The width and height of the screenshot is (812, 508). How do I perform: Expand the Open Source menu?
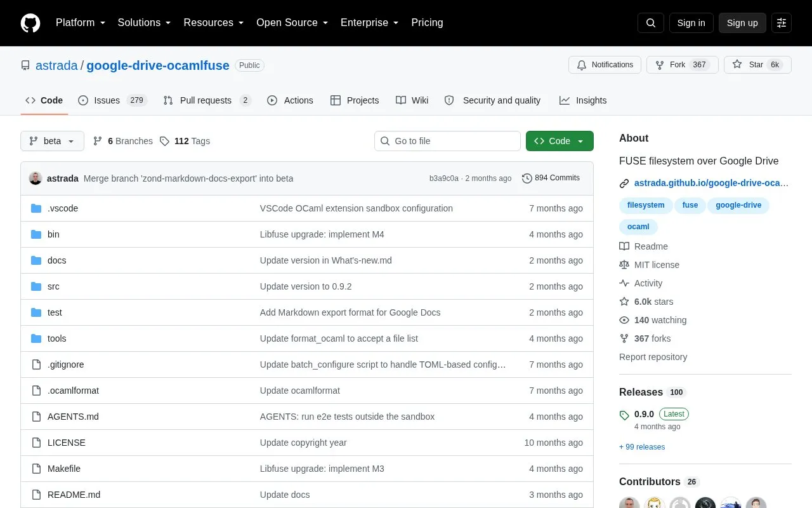coord(292,23)
